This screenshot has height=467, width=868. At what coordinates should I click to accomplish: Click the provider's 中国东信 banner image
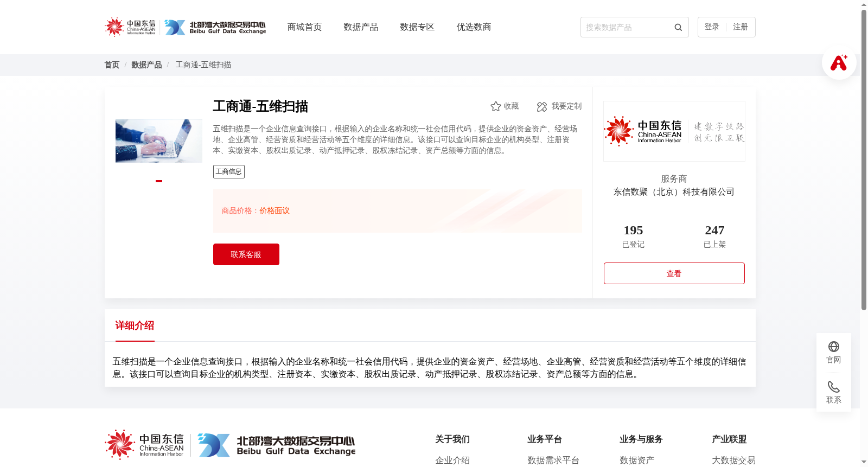[674, 131]
